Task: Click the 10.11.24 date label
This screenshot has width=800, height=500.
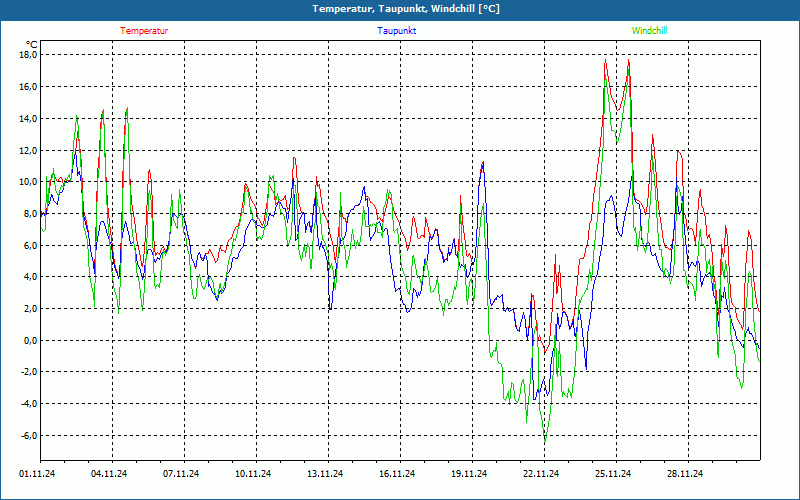Action: 253,474
